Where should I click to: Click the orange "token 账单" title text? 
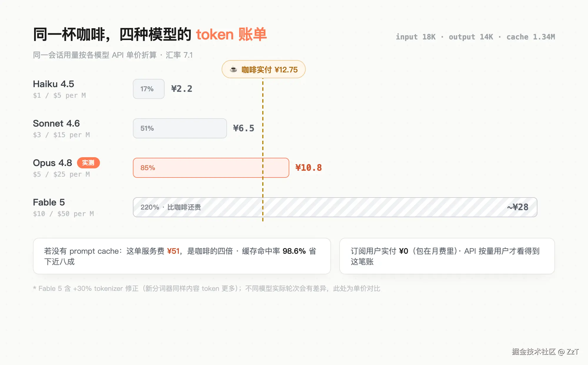[231, 34]
